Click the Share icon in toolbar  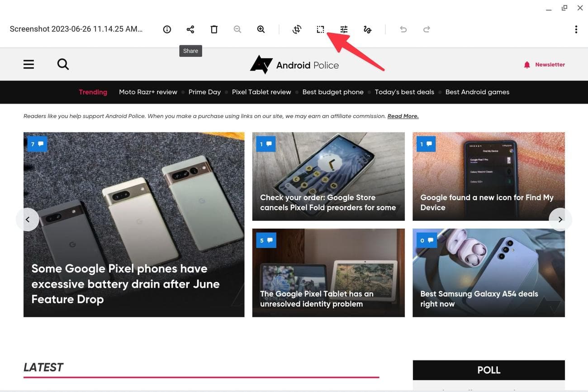tap(190, 29)
